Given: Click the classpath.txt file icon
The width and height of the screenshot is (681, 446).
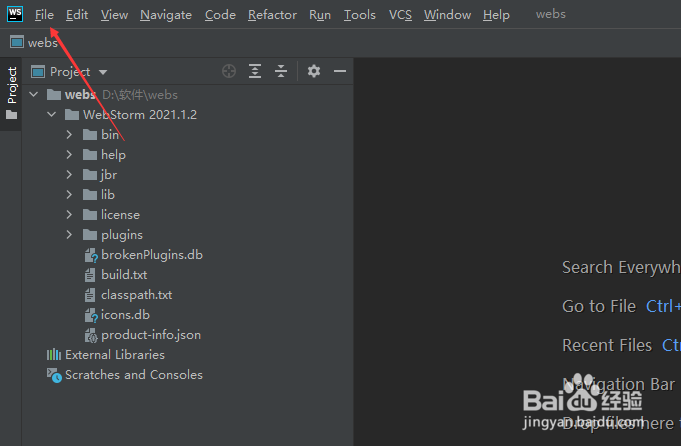Looking at the screenshot, I should tap(90, 295).
